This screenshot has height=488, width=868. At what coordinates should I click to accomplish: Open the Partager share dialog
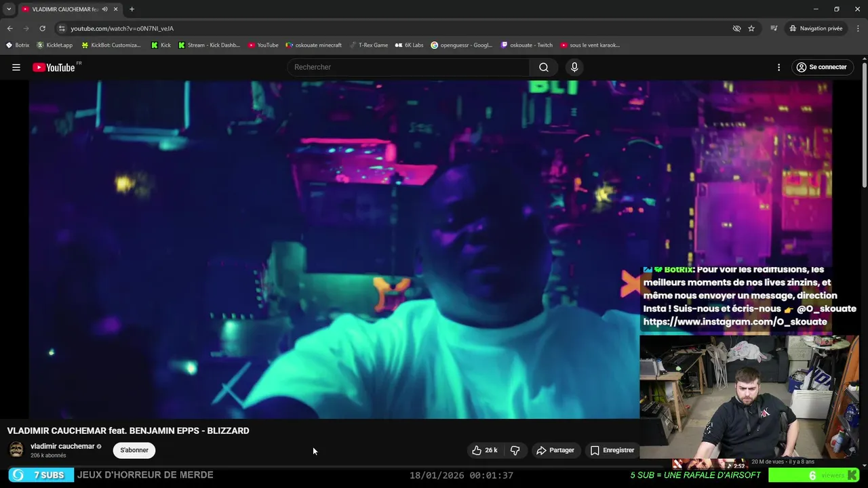coord(555,450)
